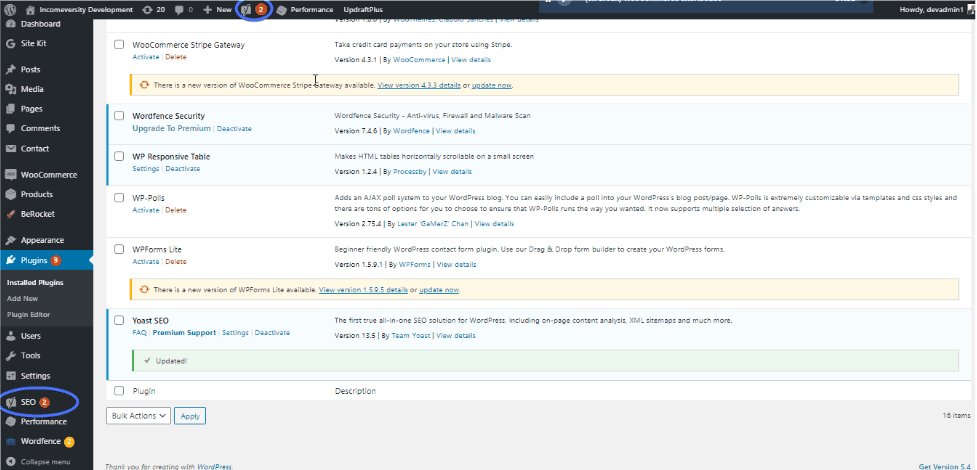This screenshot has height=470, width=977.
Task: Activate WooCommerce Stripe Gateway plugin
Action: (x=146, y=57)
